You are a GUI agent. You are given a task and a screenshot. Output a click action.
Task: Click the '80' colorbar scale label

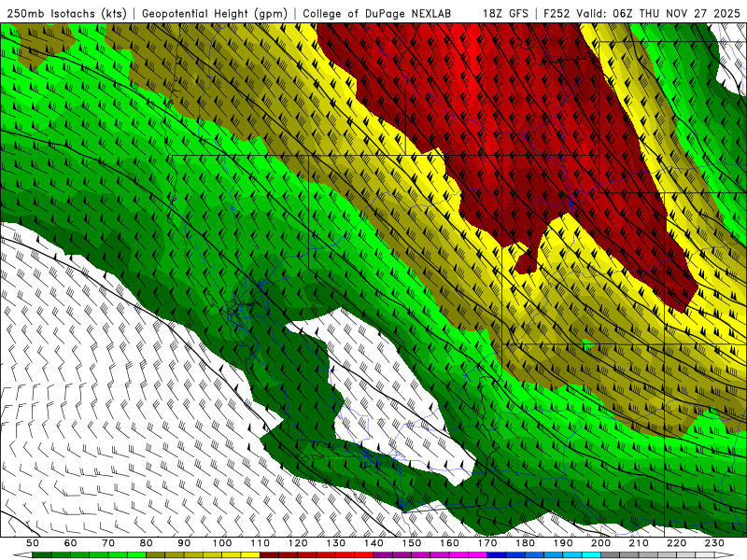point(147,543)
